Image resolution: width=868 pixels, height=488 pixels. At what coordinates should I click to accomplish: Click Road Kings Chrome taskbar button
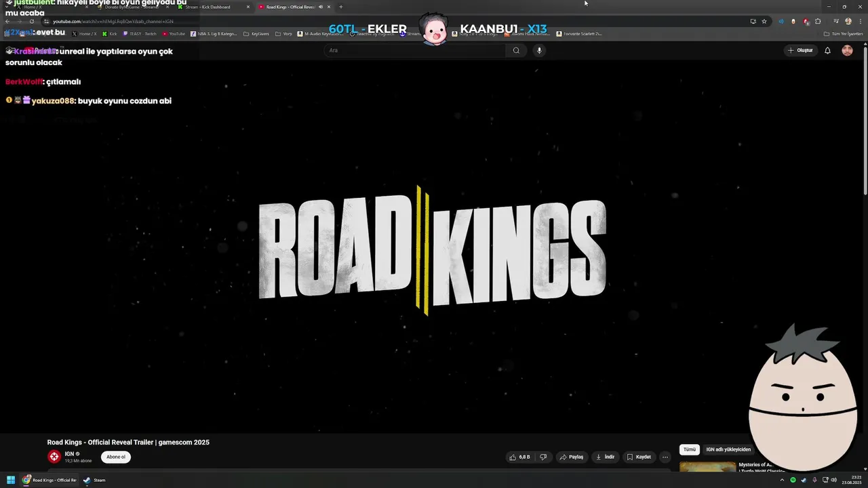(x=50, y=480)
